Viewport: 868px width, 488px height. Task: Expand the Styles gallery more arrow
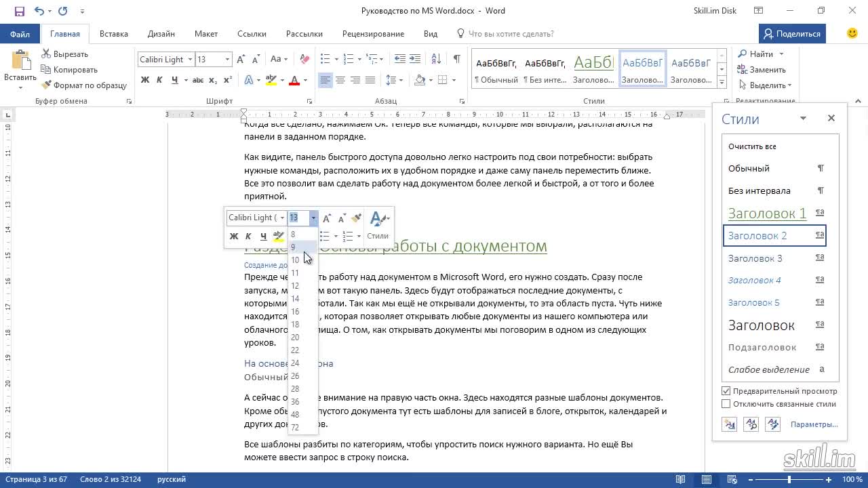(722, 83)
